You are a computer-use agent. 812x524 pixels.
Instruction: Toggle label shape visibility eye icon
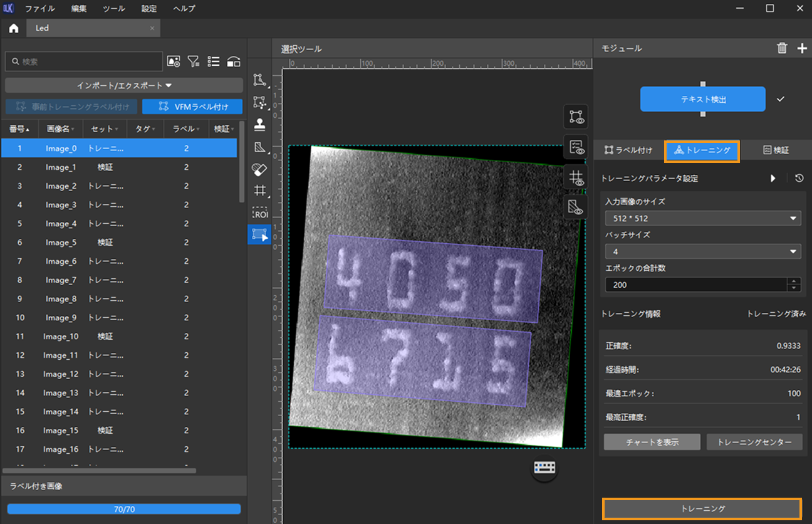click(576, 117)
